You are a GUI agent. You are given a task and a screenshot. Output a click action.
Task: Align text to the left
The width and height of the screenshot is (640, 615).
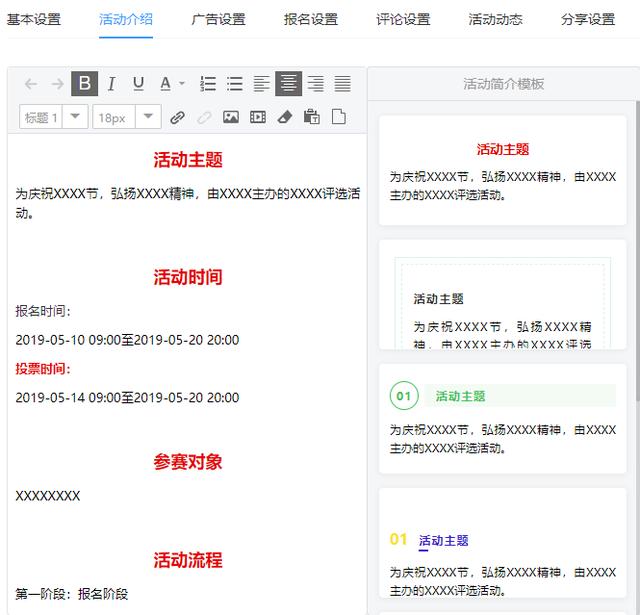(261, 84)
